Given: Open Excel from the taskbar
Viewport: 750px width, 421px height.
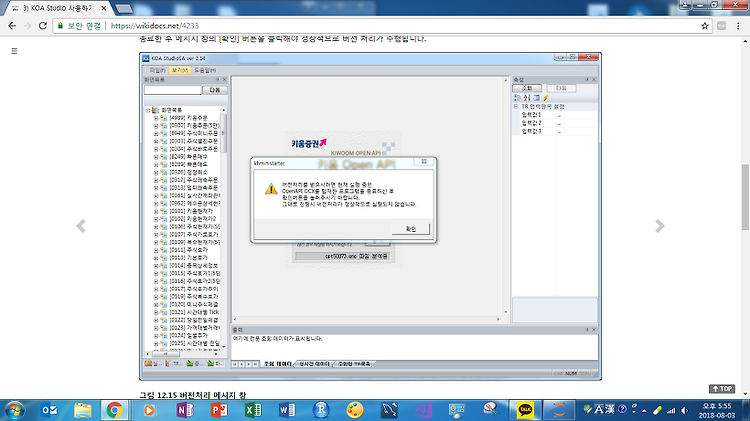Looking at the screenshot, I should coord(253,410).
